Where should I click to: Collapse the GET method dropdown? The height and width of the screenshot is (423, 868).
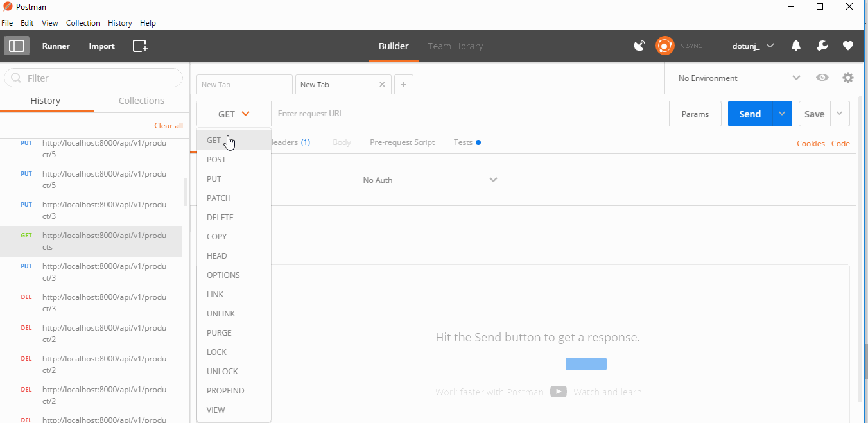(234, 114)
